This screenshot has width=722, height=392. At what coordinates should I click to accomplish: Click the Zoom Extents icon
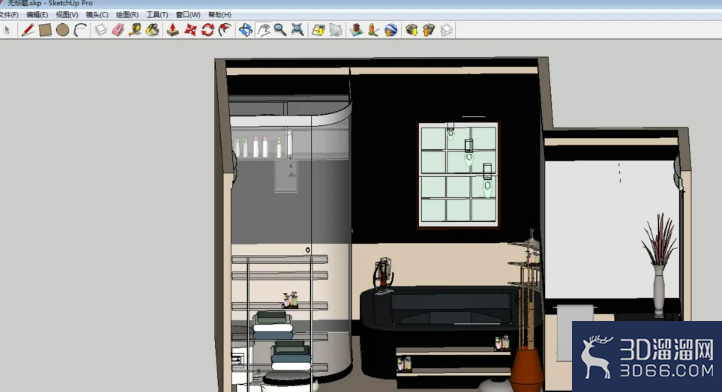(x=297, y=30)
